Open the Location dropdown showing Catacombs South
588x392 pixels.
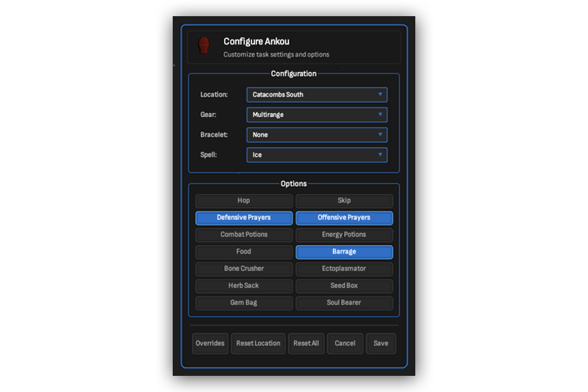pos(317,95)
